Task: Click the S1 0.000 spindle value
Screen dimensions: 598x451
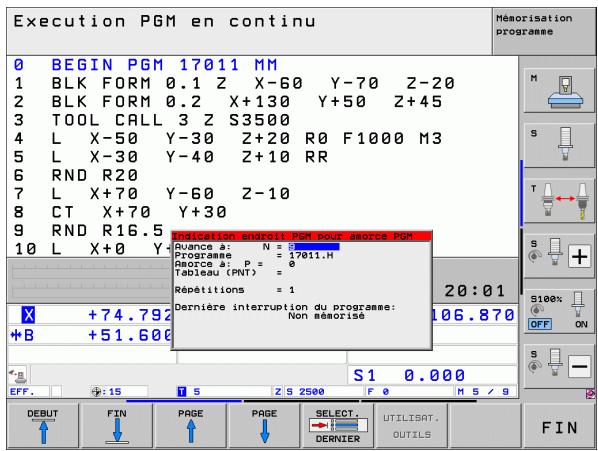Action: 409,375
